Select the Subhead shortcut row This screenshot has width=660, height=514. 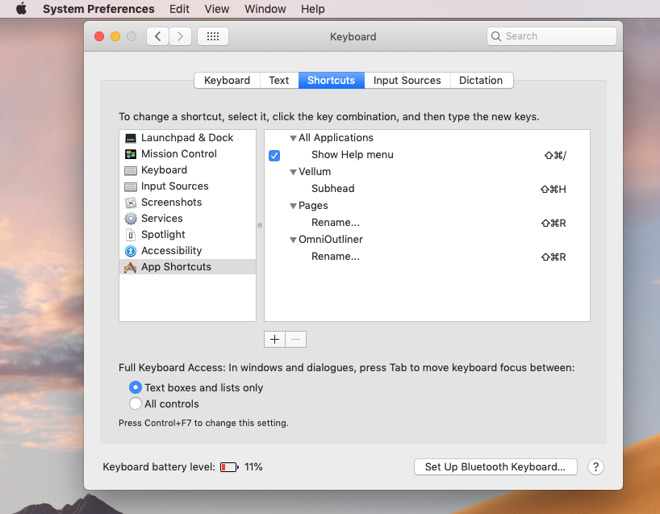[x=427, y=189]
